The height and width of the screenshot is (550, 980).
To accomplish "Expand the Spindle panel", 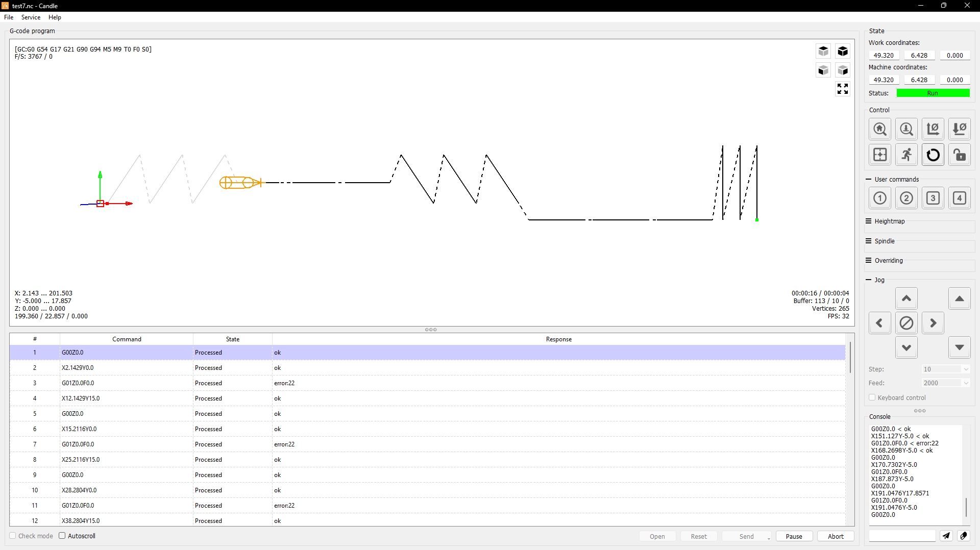I will (884, 241).
